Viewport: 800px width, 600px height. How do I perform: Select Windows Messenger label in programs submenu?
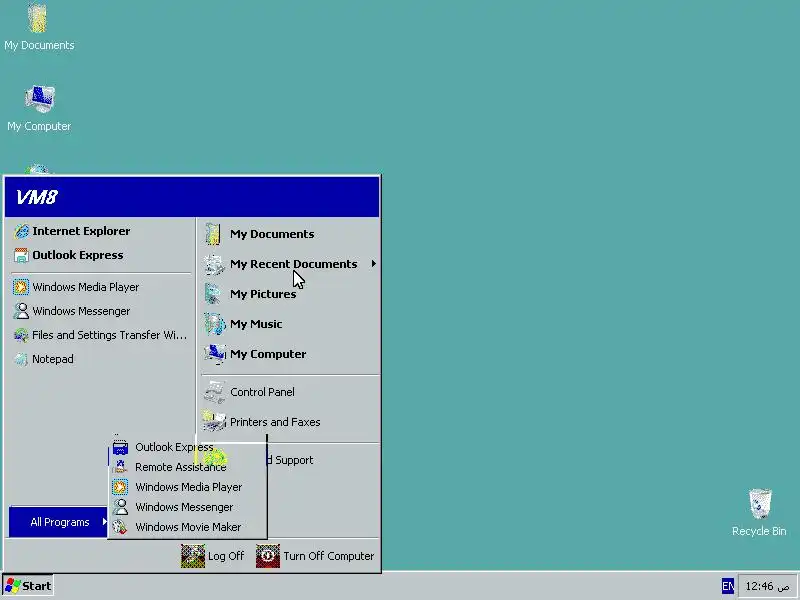[x=184, y=507]
